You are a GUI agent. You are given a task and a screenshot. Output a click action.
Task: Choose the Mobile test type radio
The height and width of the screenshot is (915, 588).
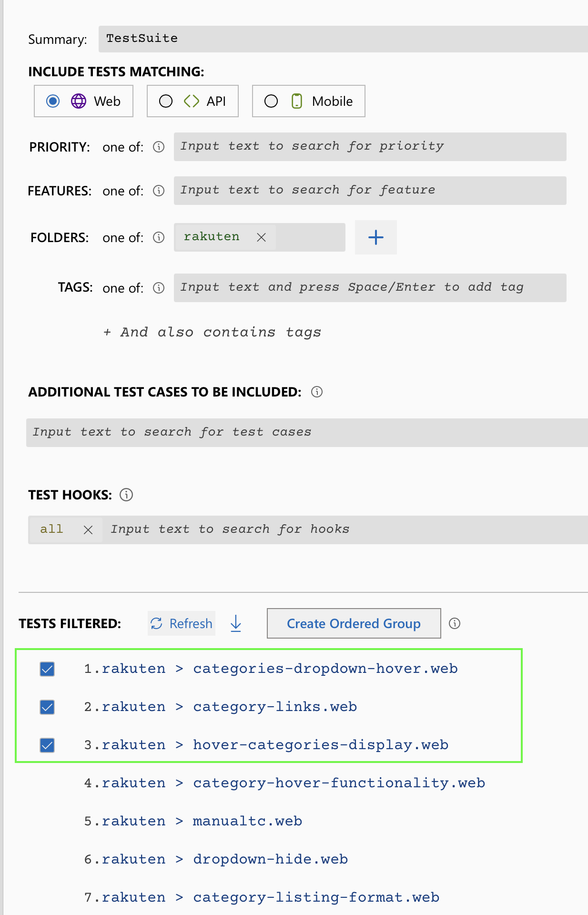coord(271,101)
